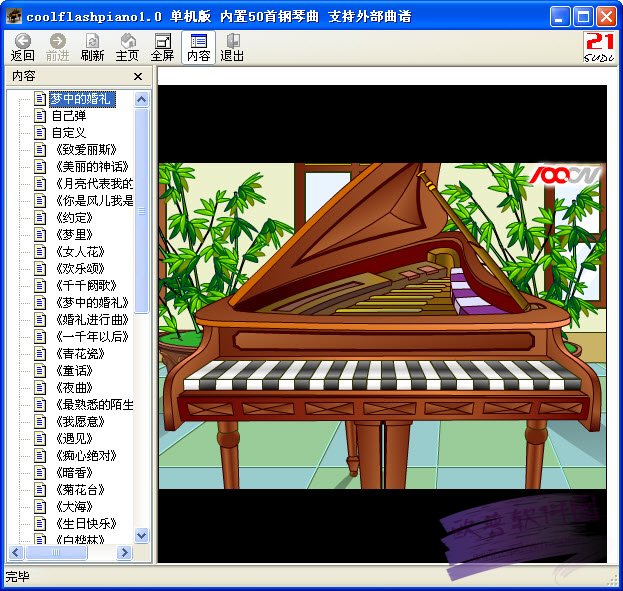Select the song 《生日快乐》
The image size is (623, 591).
tap(85, 523)
